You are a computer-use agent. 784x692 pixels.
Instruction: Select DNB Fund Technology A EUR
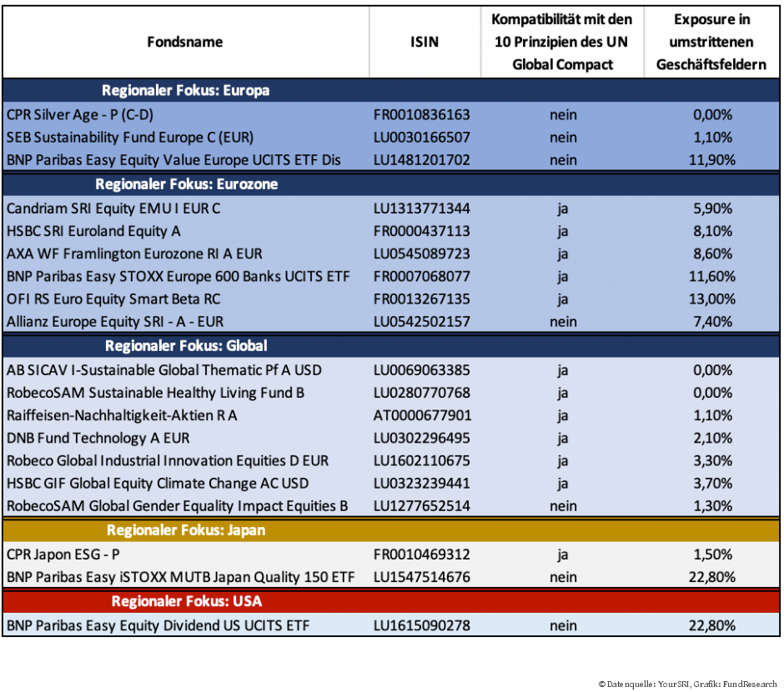98,438
